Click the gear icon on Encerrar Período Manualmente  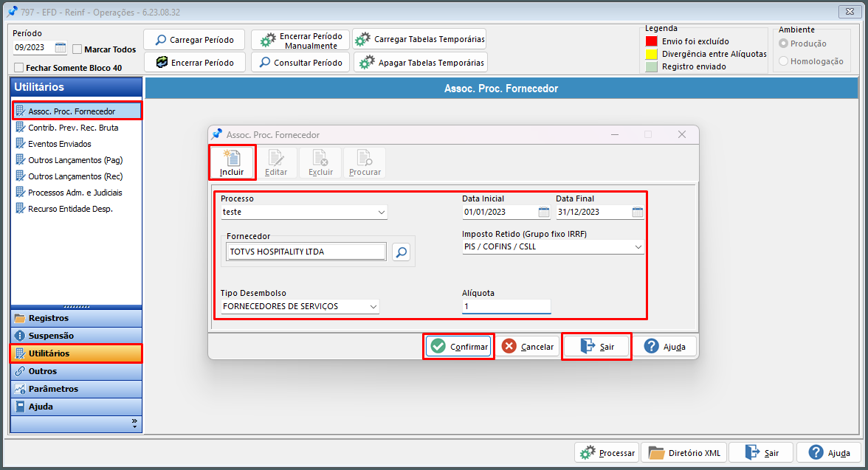(x=268, y=41)
